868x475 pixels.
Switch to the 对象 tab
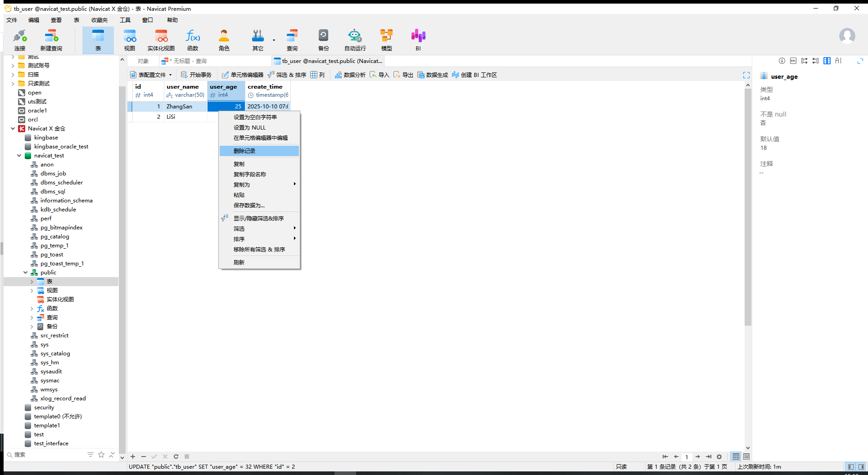coord(143,61)
